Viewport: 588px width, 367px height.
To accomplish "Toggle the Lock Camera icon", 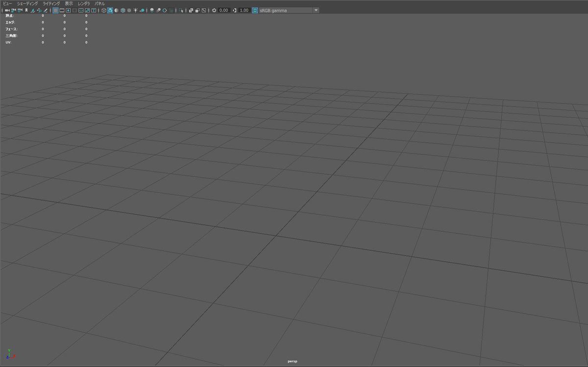I will (13, 10).
